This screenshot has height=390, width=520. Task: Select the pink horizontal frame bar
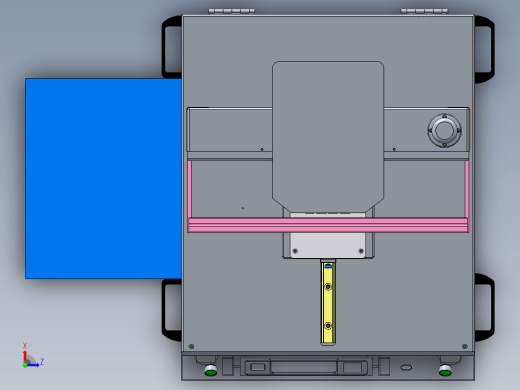[328, 225]
